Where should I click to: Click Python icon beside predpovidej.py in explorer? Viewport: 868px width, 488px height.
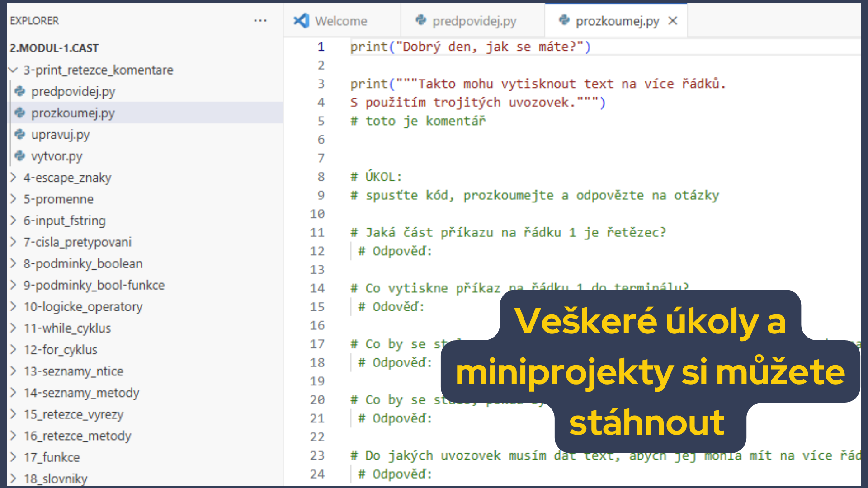point(20,91)
